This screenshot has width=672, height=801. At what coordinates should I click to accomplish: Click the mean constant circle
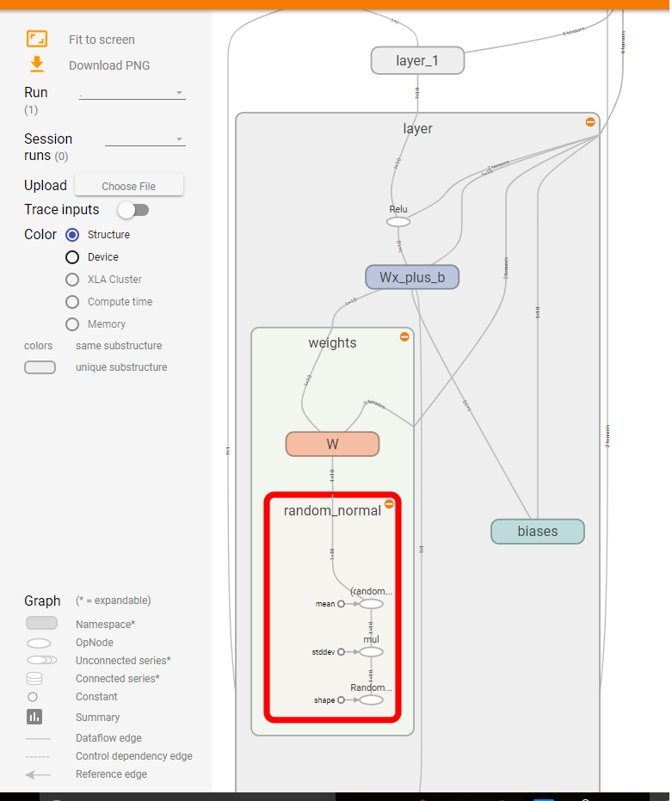[x=341, y=604]
